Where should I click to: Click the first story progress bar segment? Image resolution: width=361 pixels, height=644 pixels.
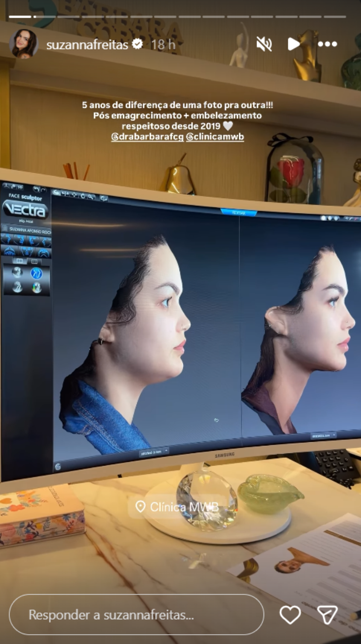[x=20, y=17]
